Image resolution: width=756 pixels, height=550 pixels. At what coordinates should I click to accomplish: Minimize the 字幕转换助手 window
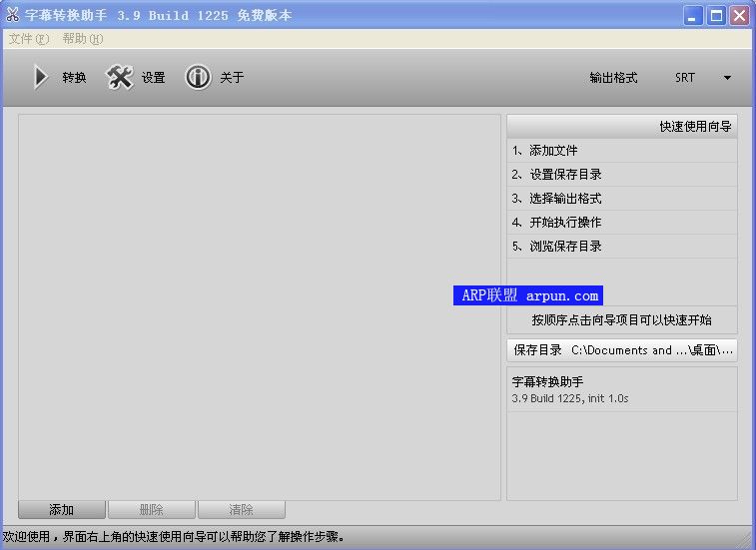(692, 15)
